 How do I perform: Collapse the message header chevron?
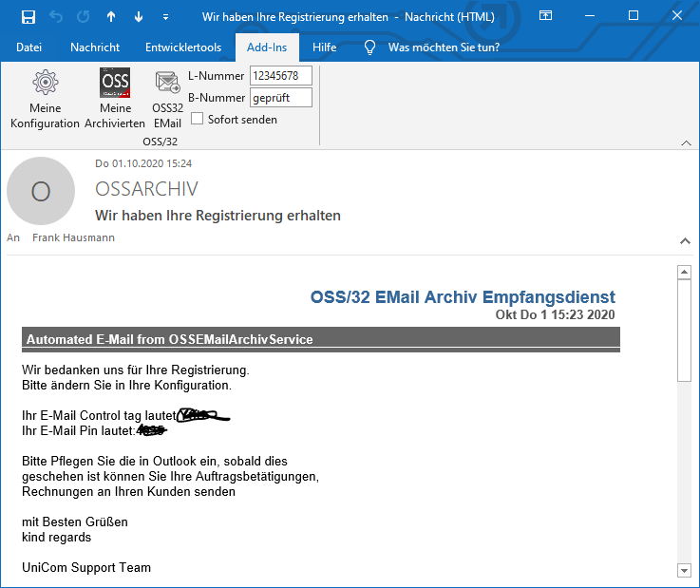[x=685, y=241]
